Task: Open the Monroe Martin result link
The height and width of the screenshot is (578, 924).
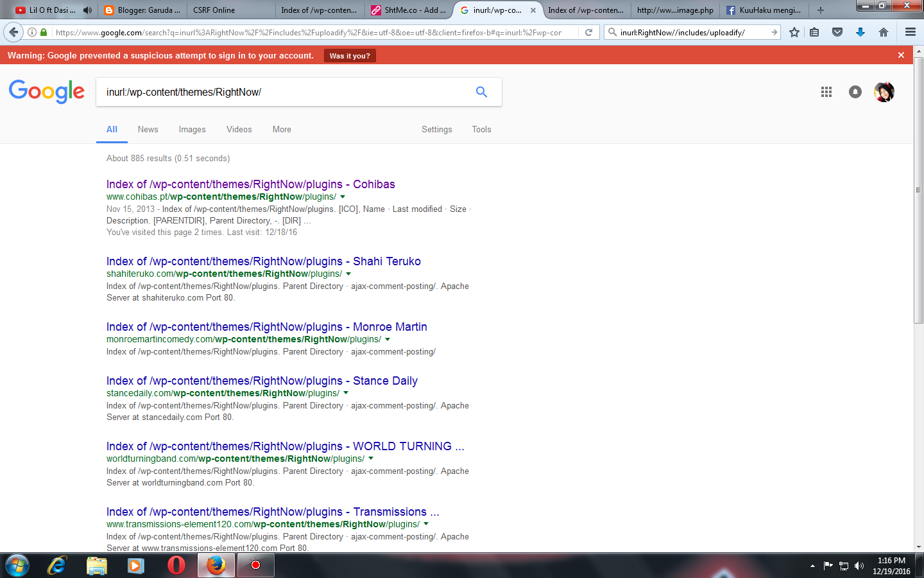Action: (267, 327)
